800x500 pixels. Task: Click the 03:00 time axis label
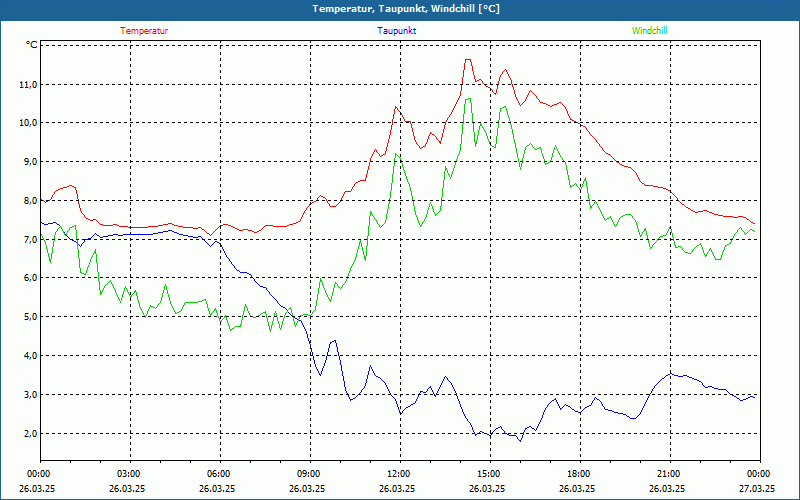click(130, 474)
